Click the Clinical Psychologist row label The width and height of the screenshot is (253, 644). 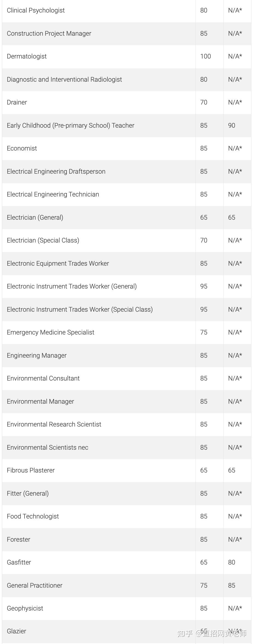click(36, 10)
